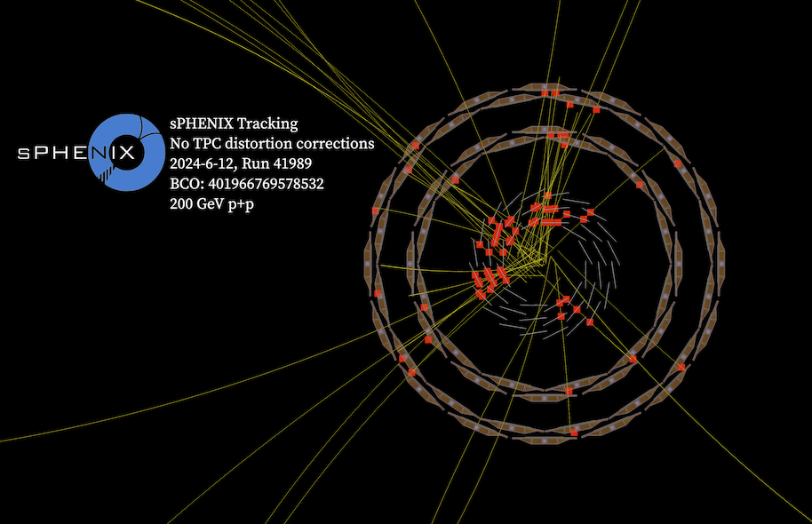Image resolution: width=812 pixels, height=524 pixels.
Task: Click the "2024-6-12, Run 41989" line
Action: tap(241, 163)
